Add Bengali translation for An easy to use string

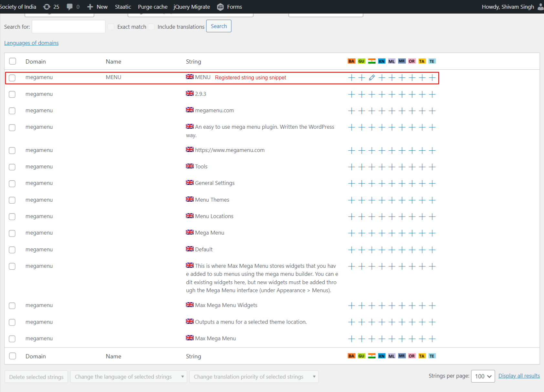click(x=351, y=127)
